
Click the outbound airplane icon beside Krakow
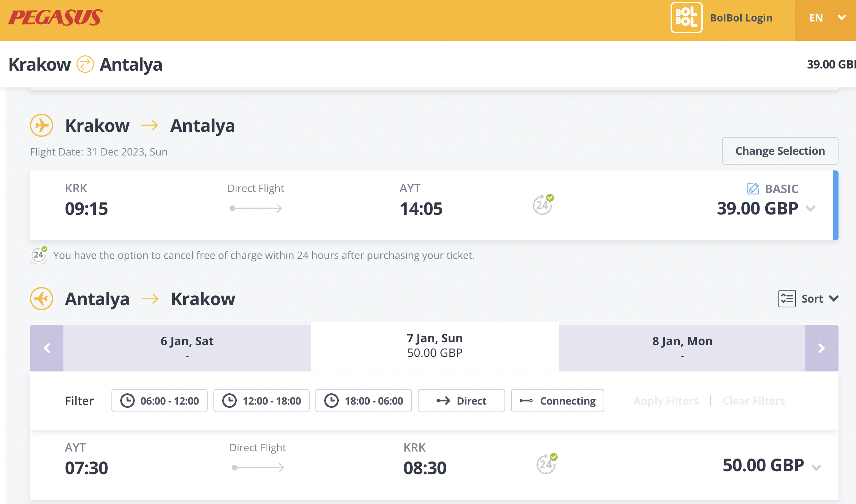click(42, 125)
